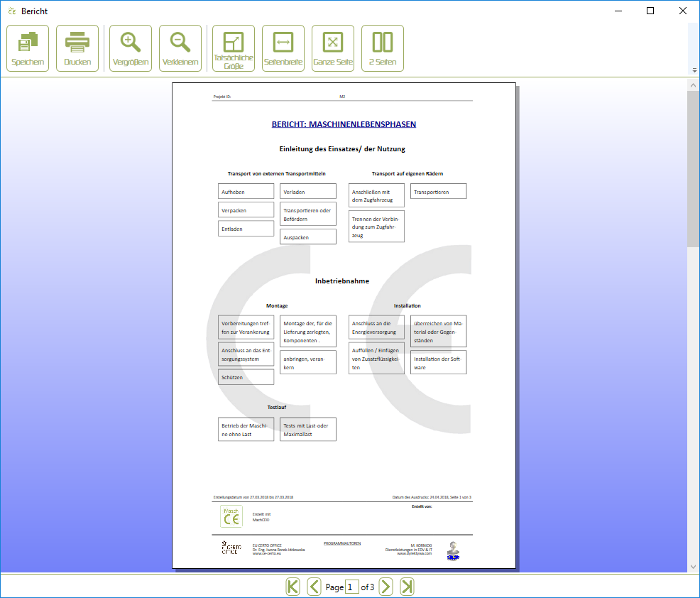Advance to the next page

coord(385,587)
